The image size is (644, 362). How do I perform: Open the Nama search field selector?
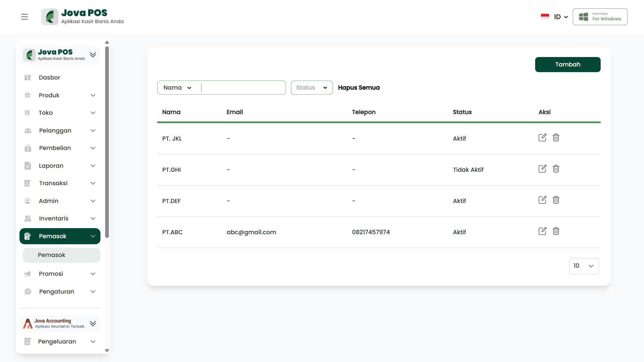(x=177, y=88)
